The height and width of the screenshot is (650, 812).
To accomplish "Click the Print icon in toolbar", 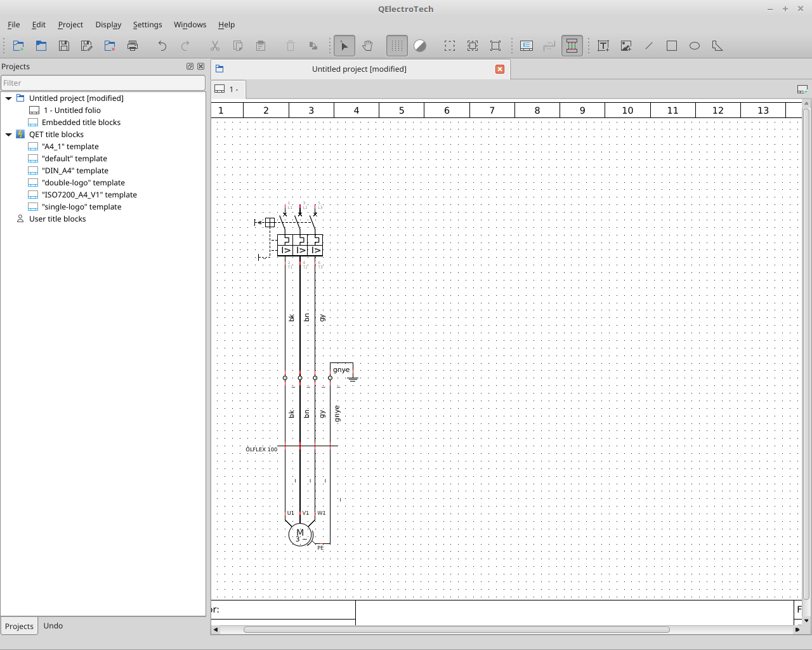I will point(133,46).
